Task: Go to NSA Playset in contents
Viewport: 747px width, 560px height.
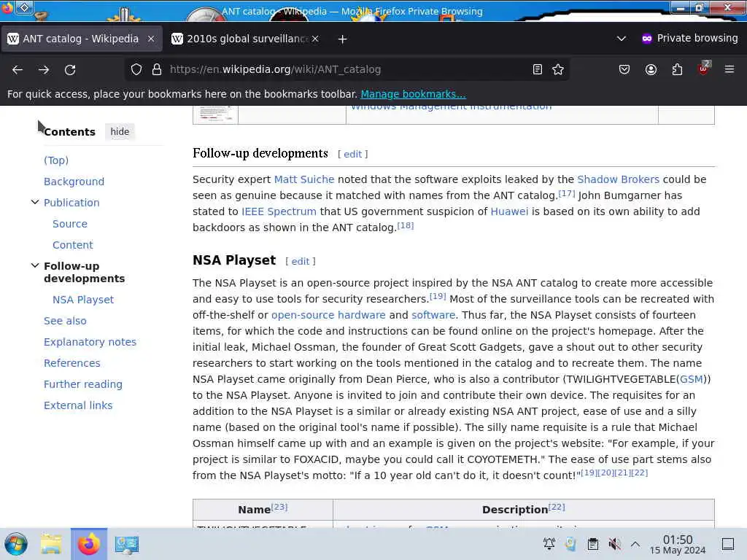Action: (x=83, y=300)
